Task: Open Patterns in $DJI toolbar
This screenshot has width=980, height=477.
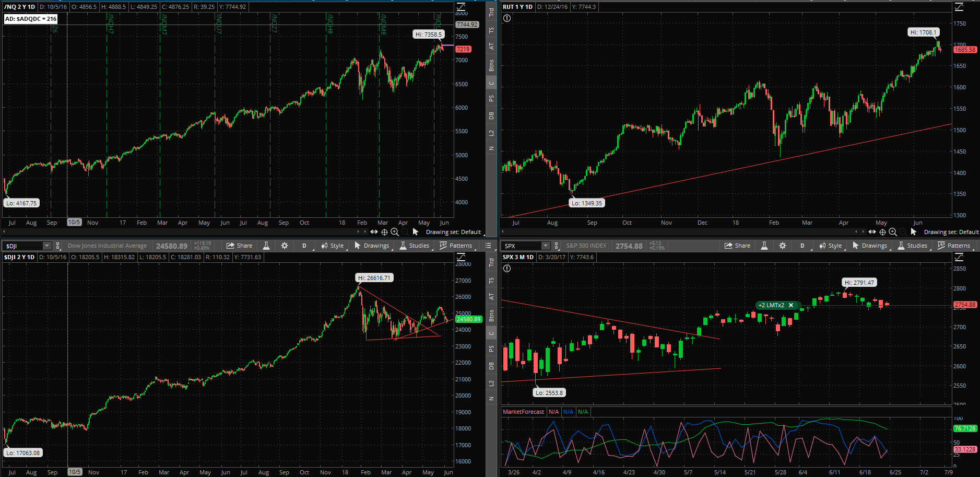Action: 456,246
